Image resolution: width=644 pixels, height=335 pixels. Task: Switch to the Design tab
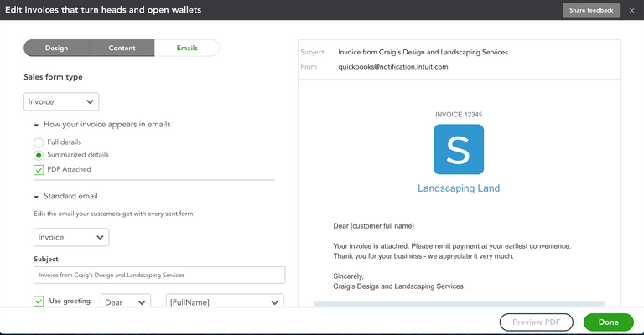(56, 48)
